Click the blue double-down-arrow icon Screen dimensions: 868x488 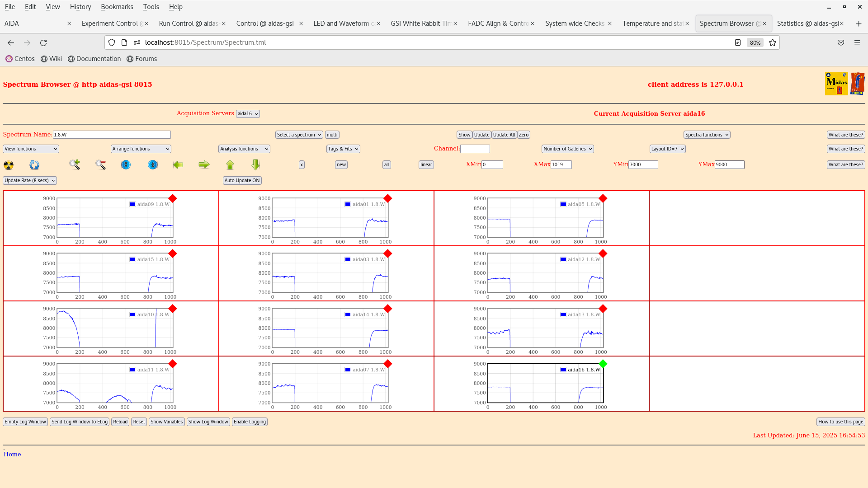[126, 165]
